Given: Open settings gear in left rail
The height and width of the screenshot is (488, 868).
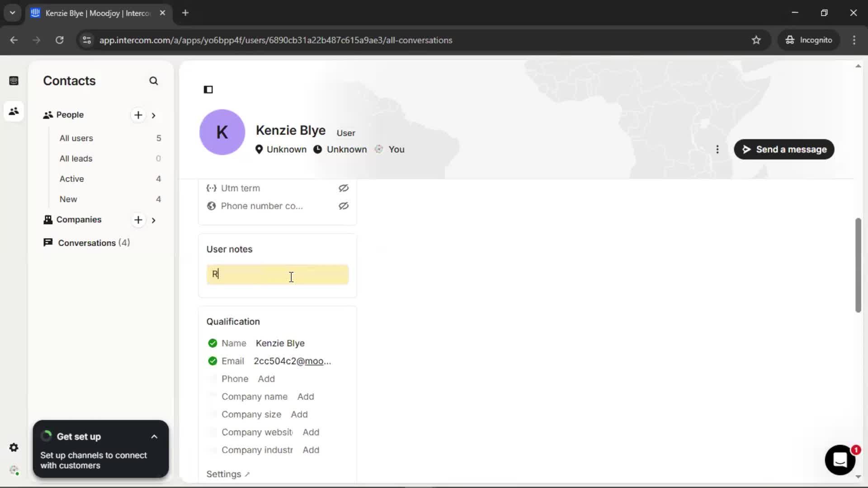Looking at the screenshot, I should [x=14, y=447].
